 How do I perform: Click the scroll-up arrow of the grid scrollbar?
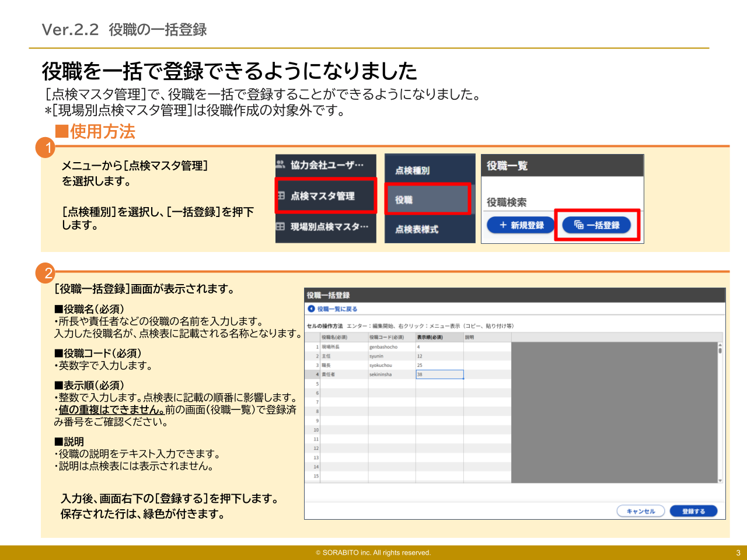tap(720, 345)
